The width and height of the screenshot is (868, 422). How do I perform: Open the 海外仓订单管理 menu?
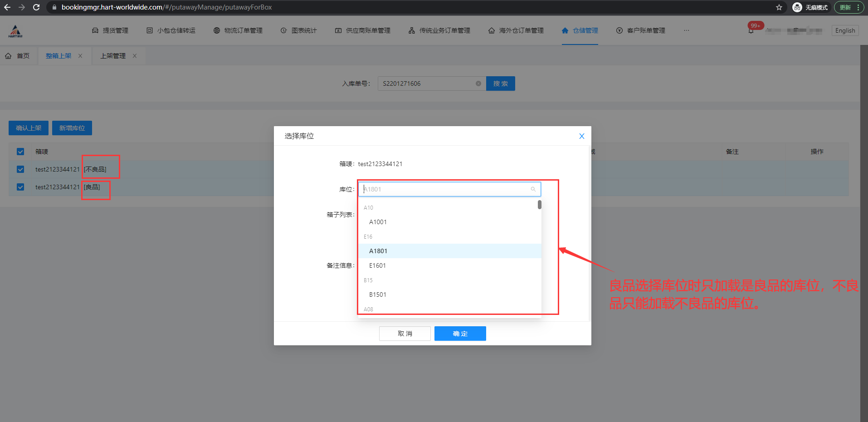click(516, 30)
